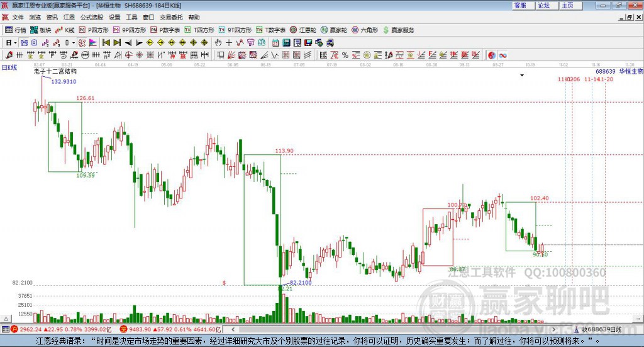
Task: Click the Shanghai index 2962.24 status entry
Action: (62, 329)
